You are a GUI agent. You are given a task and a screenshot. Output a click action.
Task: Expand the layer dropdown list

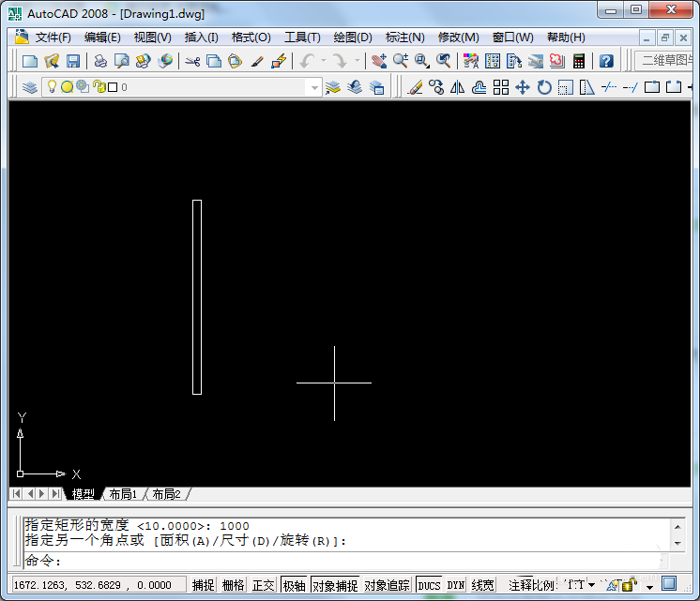314,87
